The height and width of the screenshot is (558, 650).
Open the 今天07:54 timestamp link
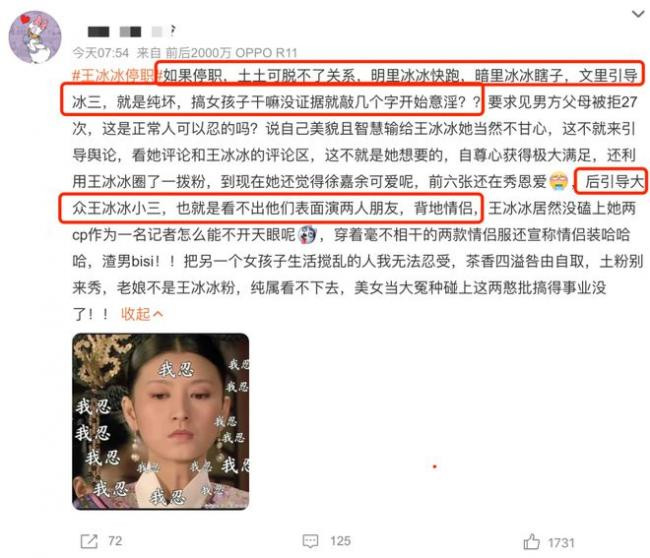click(x=100, y=53)
